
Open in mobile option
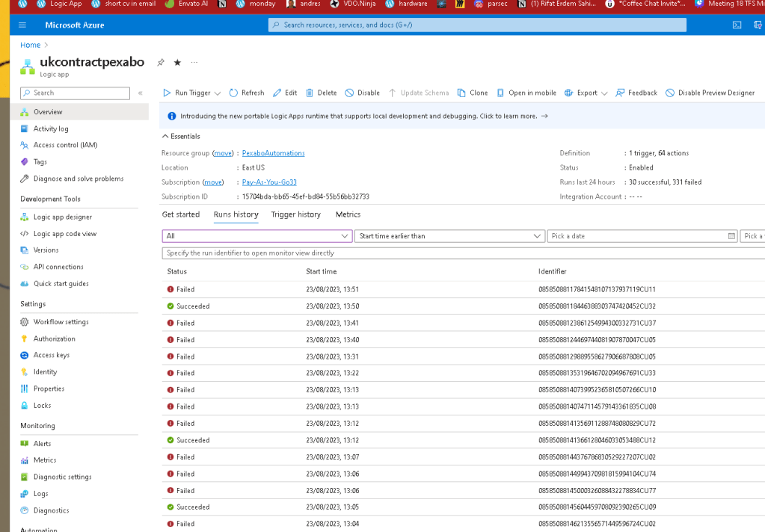click(526, 93)
